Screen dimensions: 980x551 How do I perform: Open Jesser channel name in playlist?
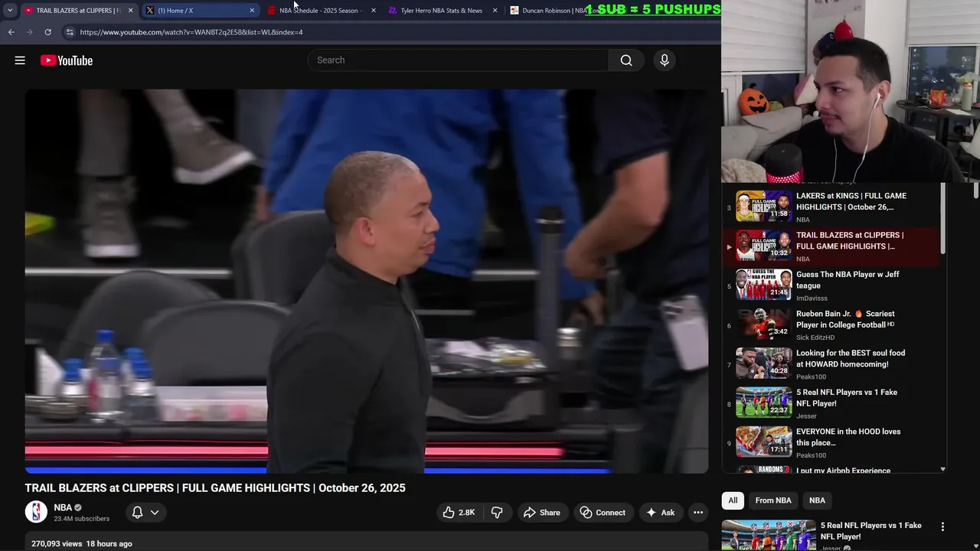[806, 416]
